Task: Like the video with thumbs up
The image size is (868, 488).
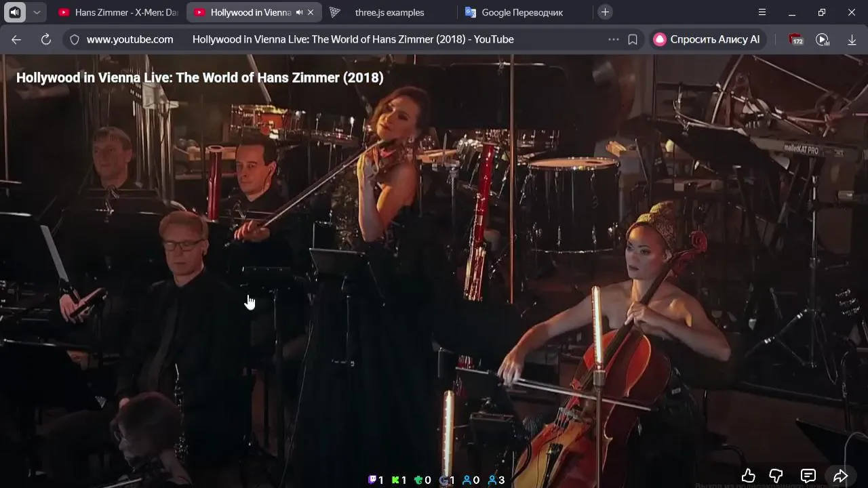Action: click(x=748, y=476)
